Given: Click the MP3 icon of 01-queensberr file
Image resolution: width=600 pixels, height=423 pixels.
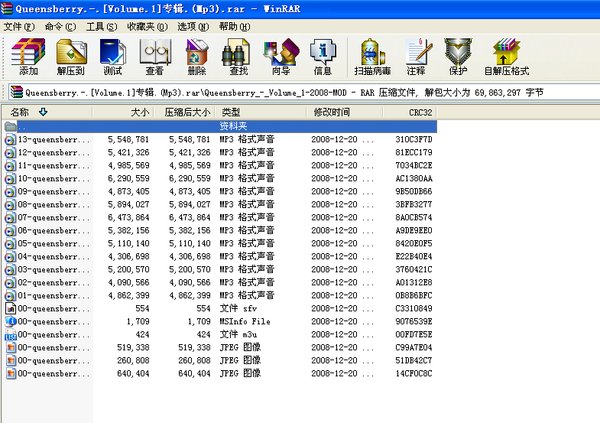Looking at the screenshot, I should 10,296.
